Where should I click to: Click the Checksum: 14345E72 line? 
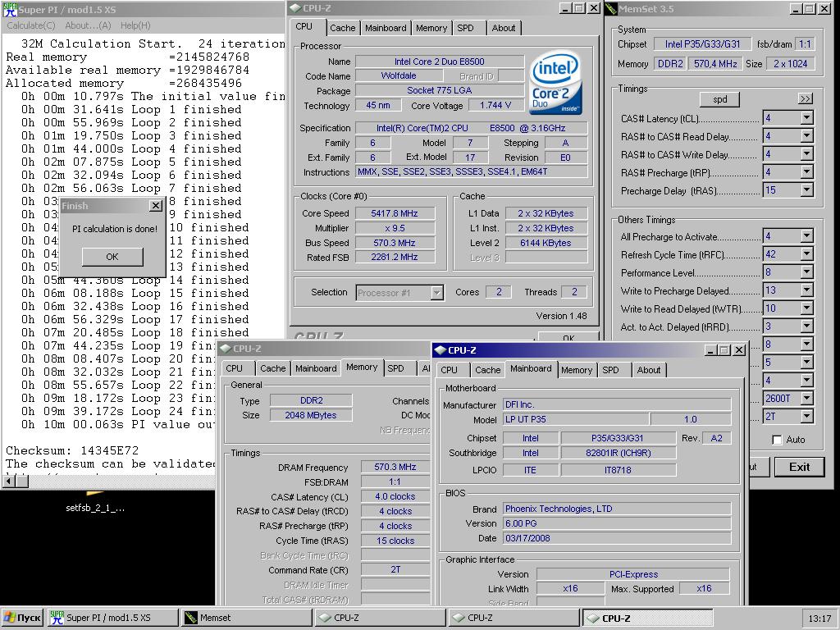pos(72,450)
